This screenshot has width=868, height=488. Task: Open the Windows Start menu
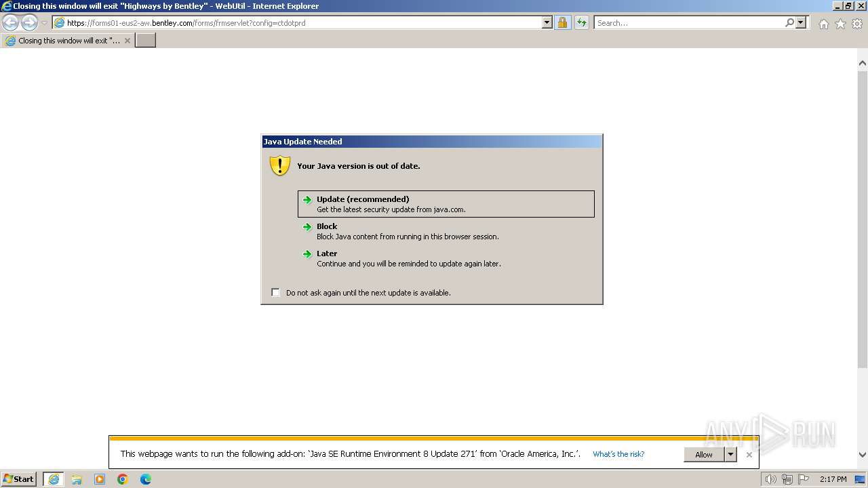[19, 479]
